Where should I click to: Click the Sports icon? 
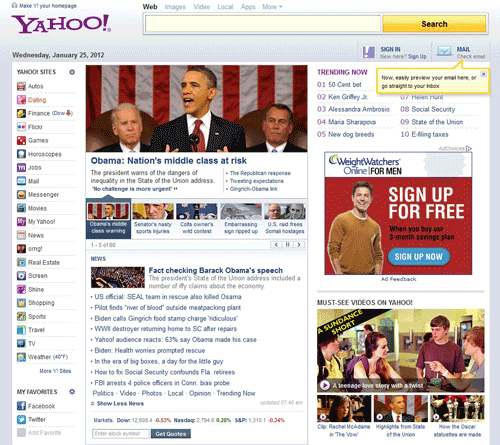pyautogui.click(x=21, y=316)
